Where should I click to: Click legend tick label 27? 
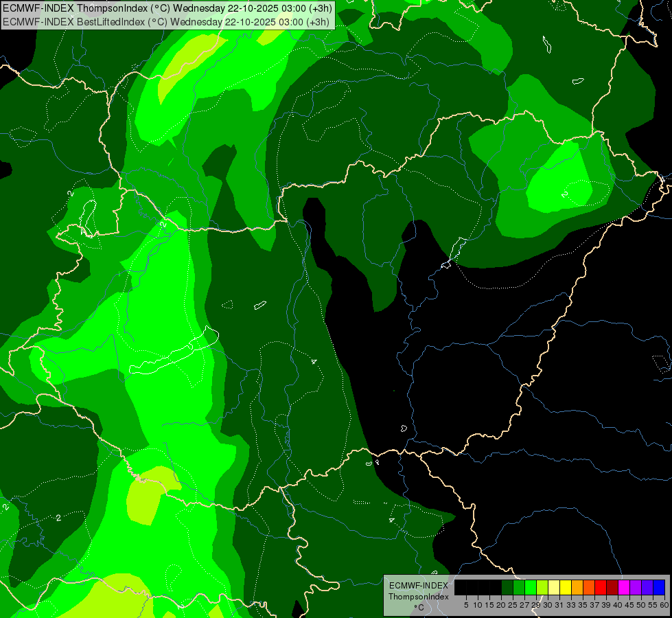pos(524,605)
